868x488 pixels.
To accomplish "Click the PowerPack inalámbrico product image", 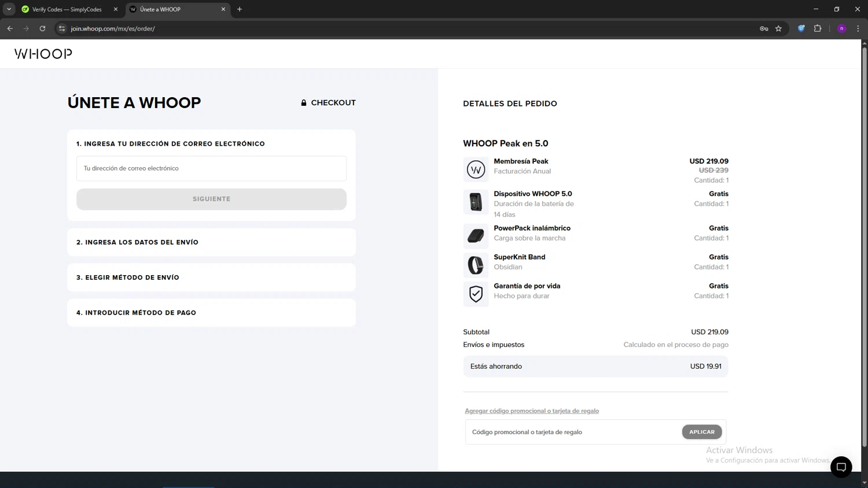I will click(x=476, y=236).
